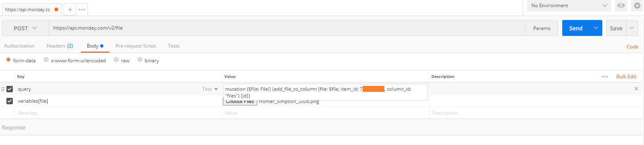
Task: Click the environment quick look eye icon
Action: click(x=621, y=6)
